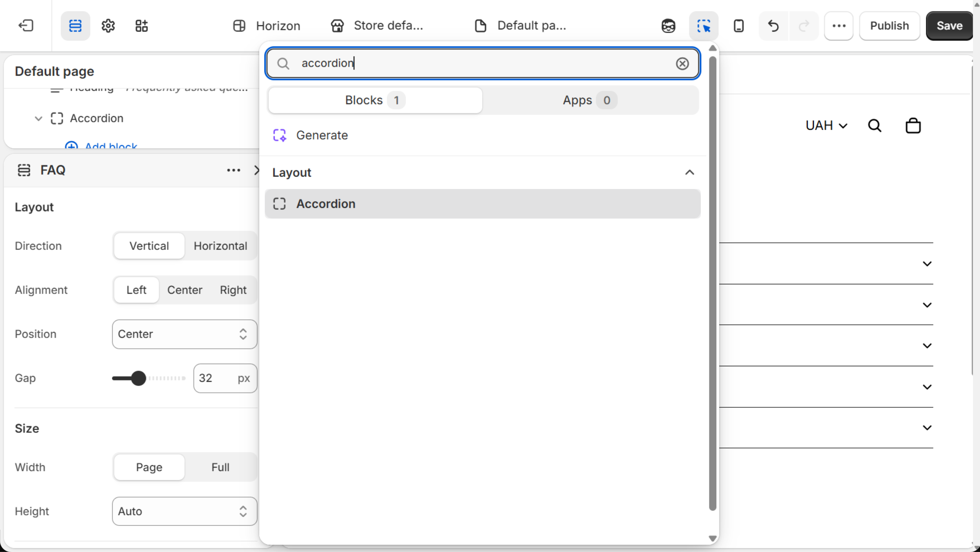980x552 pixels.
Task: Open the preview face icon
Action: click(668, 26)
